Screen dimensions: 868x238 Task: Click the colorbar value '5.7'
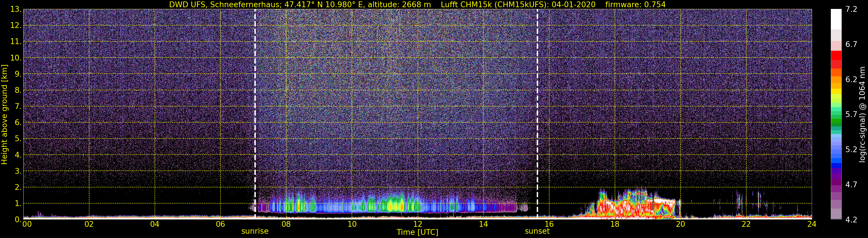click(x=851, y=115)
